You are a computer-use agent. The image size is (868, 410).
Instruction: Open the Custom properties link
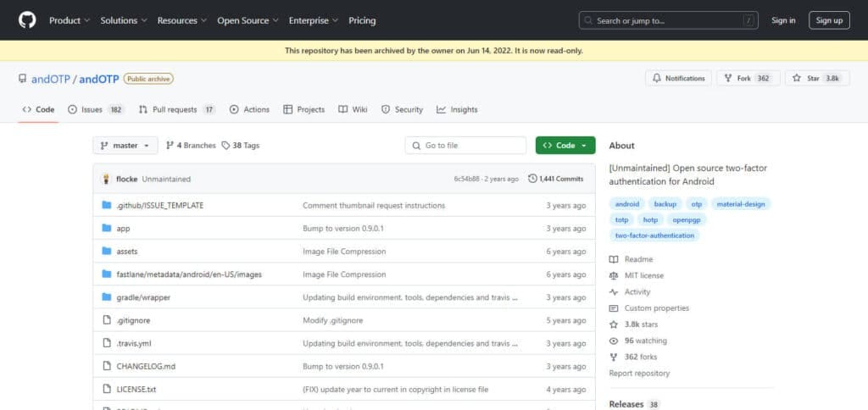[649, 308]
